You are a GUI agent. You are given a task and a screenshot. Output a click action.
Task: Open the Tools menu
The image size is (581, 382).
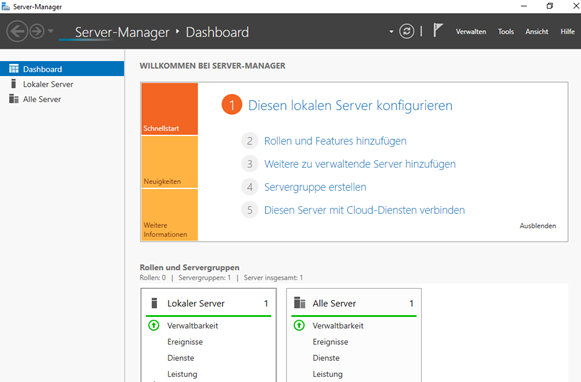pyautogui.click(x=505, y=32)
